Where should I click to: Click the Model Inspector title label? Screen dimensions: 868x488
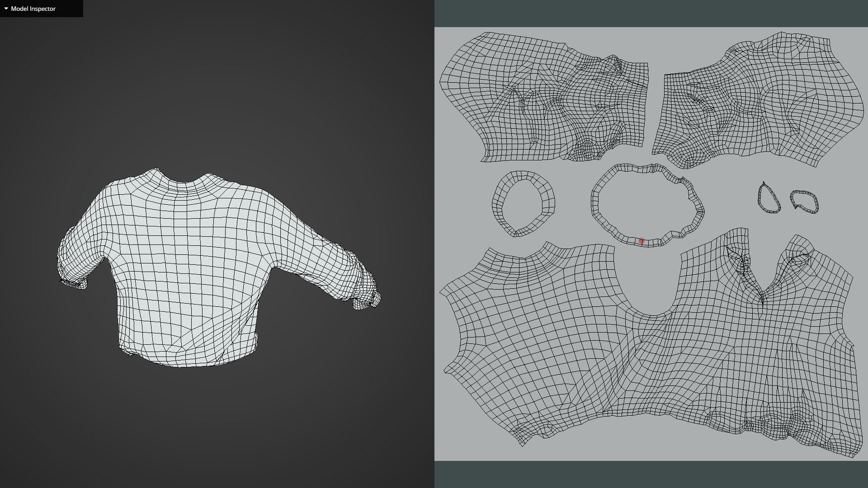(33, 9)
